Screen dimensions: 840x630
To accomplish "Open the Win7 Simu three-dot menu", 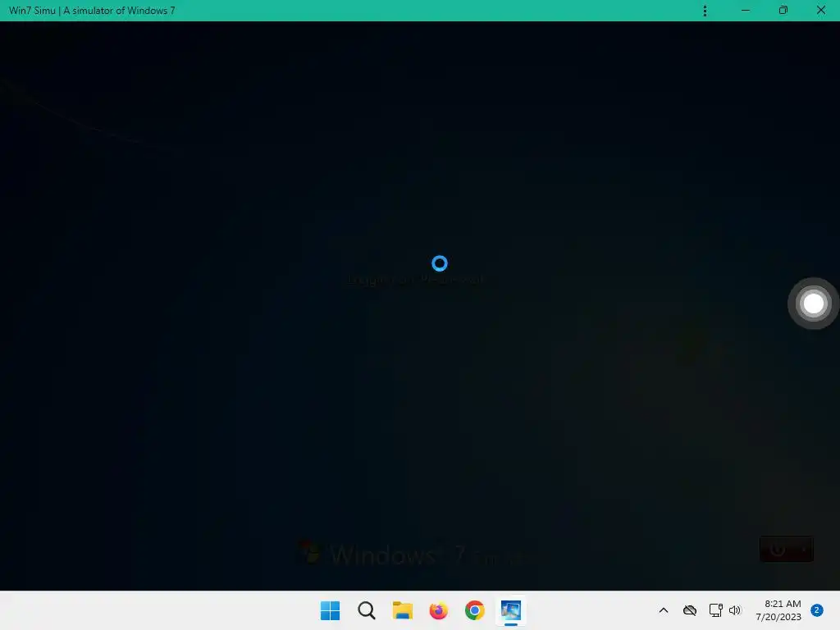I will 705,11.
